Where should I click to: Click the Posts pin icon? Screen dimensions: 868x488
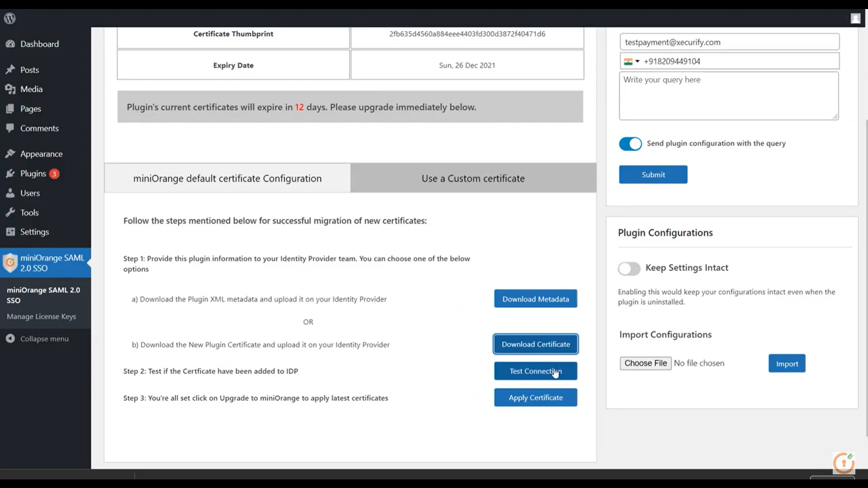click(x=10, y=70)
